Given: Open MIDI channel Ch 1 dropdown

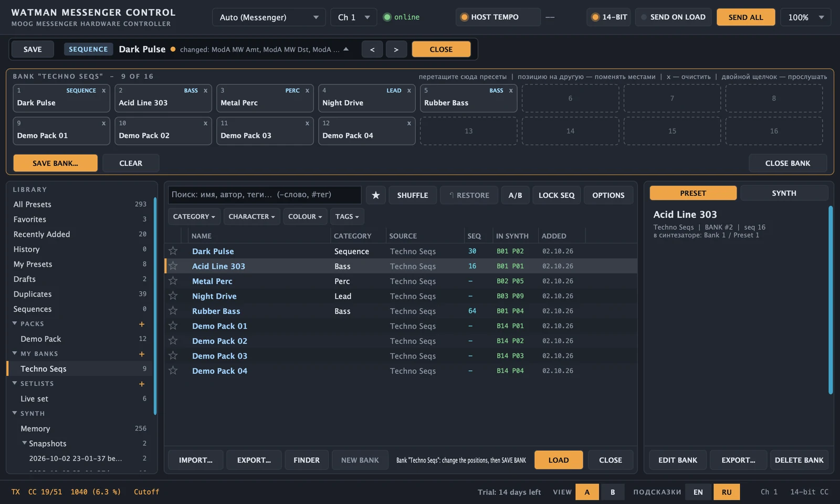Looking at the screenshot, I should tap(354, 17).
